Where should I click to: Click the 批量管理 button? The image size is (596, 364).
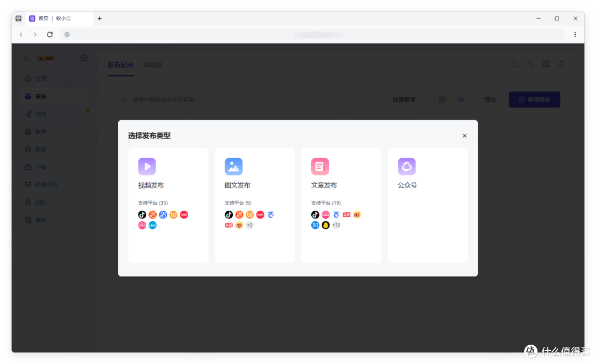[x=403, y=100]
